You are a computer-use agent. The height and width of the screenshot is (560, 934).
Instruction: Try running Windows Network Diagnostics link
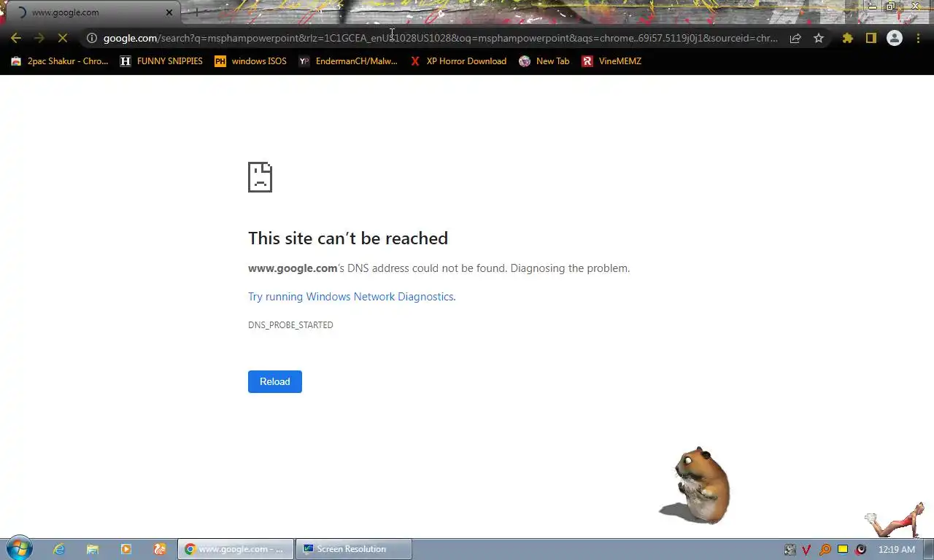click(x=351, y=297)
